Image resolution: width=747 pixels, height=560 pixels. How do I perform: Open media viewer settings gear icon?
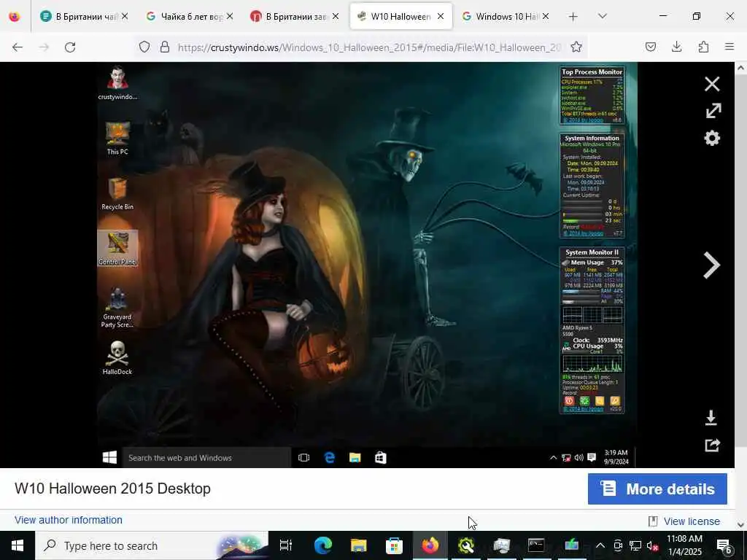(x=712, y=138)
